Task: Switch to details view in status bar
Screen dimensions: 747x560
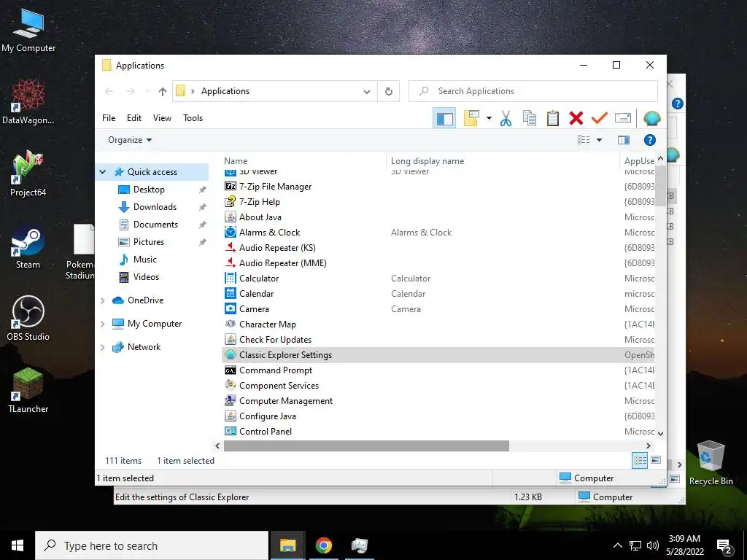Action: click(640, 460)
